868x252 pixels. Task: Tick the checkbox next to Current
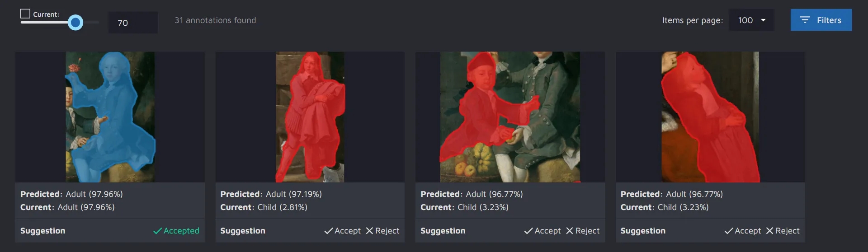25,14
